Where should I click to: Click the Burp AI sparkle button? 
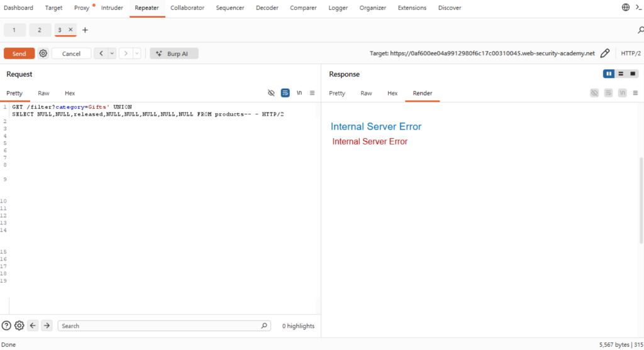pos(174,53)
